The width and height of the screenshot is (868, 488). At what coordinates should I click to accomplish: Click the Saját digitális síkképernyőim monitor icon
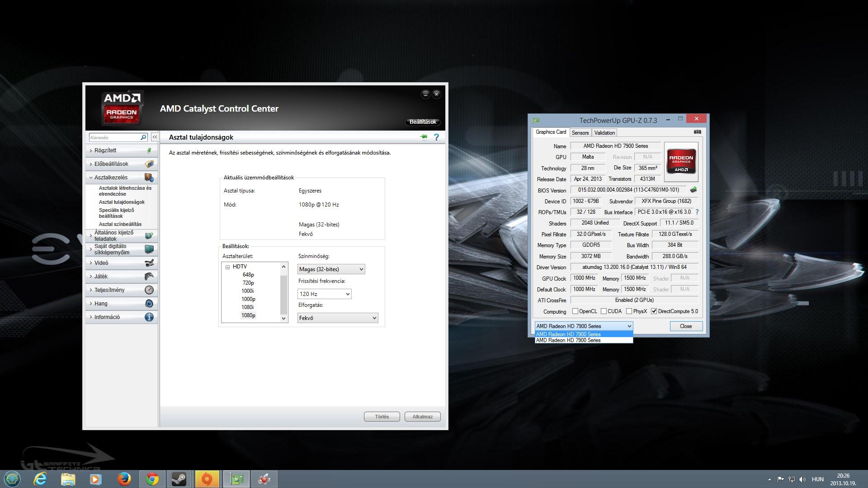pos(149,249)
